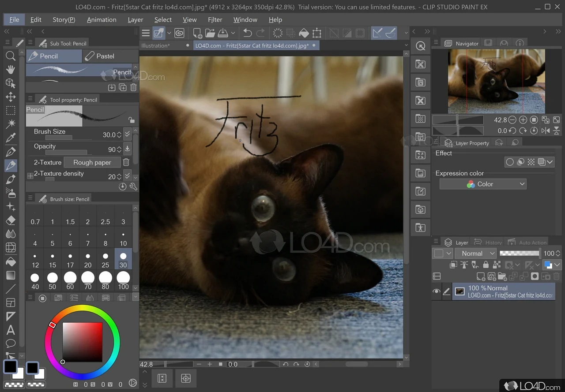The width and height of the screenshot is (565, 392).
Task: Open the layer color effect dropdown arrow
Action: point(550,162)
